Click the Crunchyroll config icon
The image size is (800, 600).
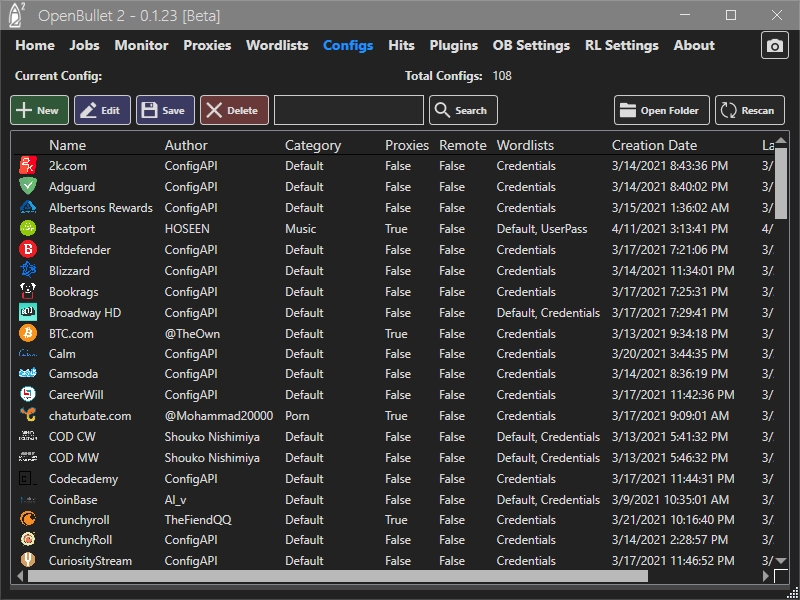pyautogui.click(x=27, y=520)
